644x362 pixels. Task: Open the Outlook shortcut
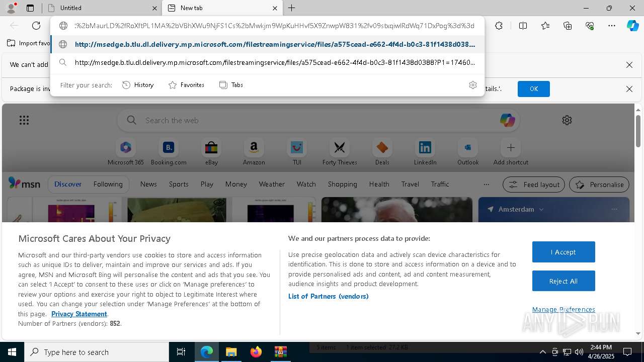pos(468,152)
